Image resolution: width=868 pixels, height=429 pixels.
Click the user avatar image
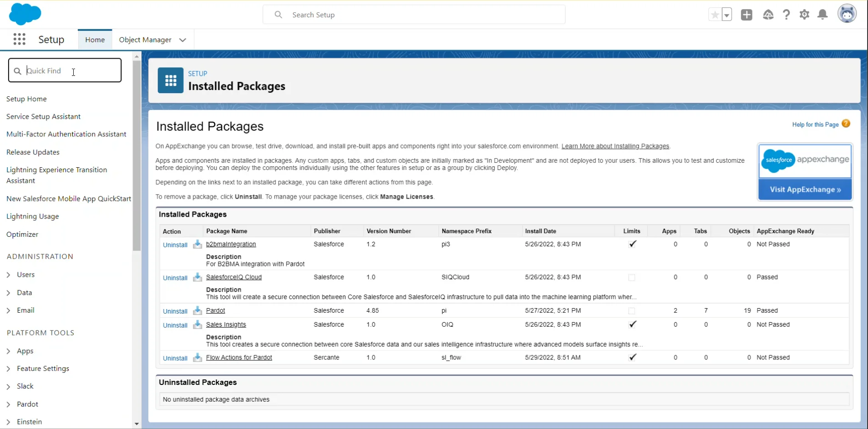click(847, 14)
